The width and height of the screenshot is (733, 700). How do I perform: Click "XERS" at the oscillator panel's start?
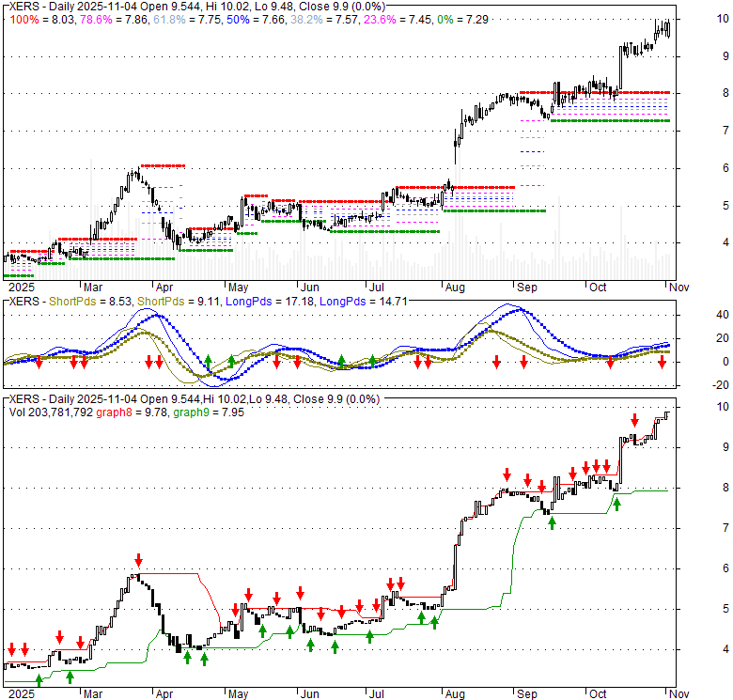click(23, 302)
